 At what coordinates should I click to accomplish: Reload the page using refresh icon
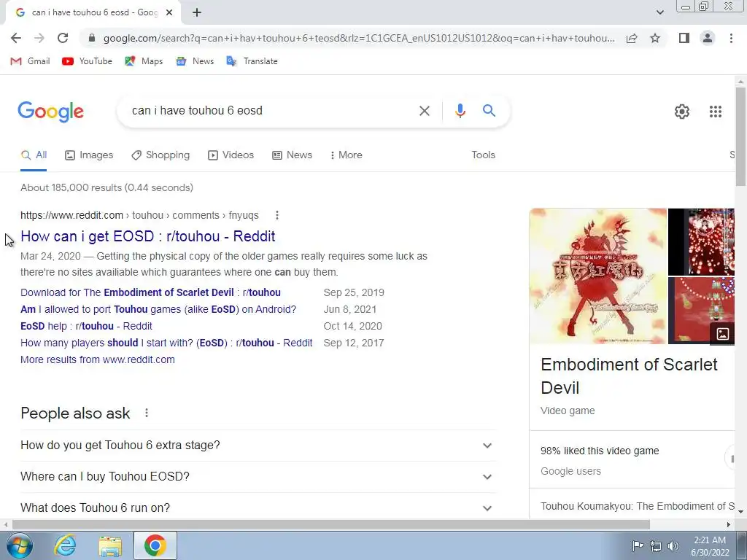(63, 38)
